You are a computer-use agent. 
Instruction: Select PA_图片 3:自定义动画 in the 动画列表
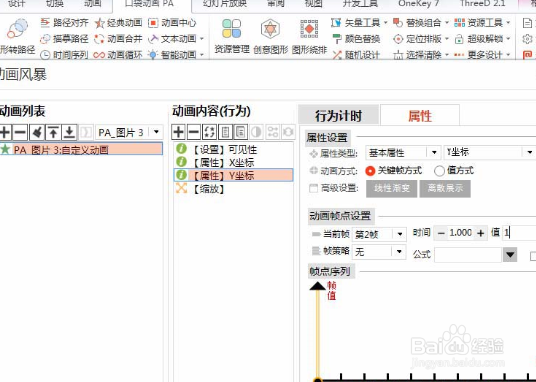(x=81, y=149)
